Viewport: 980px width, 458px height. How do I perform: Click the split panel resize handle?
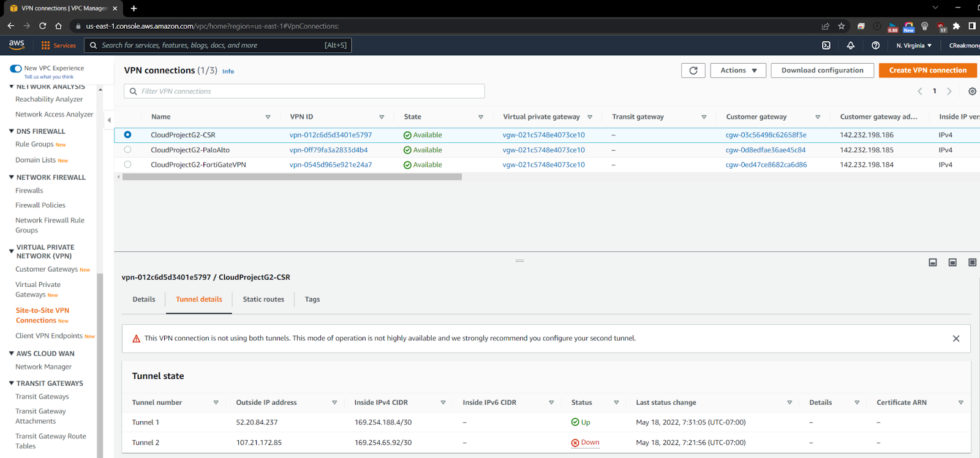click(x=519, y=261)
